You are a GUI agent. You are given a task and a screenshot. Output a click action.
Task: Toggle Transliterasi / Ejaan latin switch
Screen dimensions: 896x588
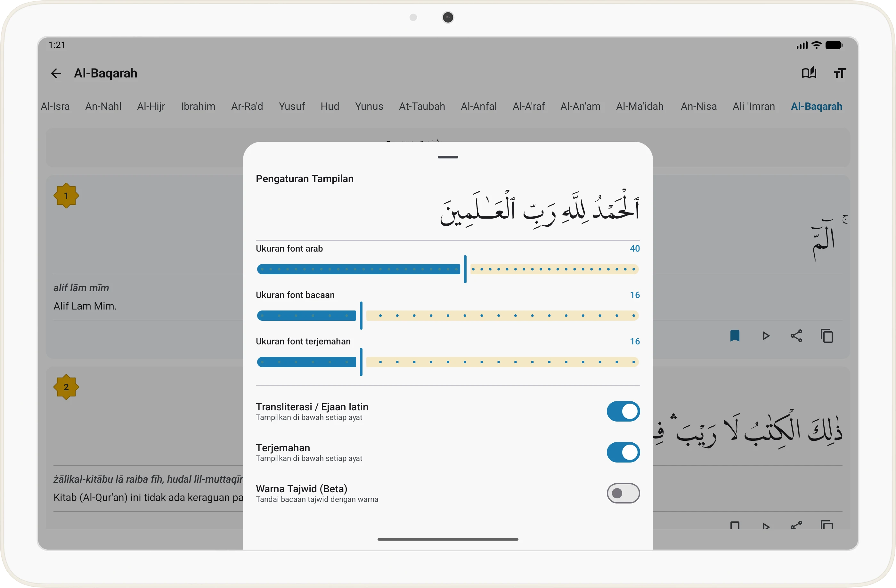click(623, 411)
